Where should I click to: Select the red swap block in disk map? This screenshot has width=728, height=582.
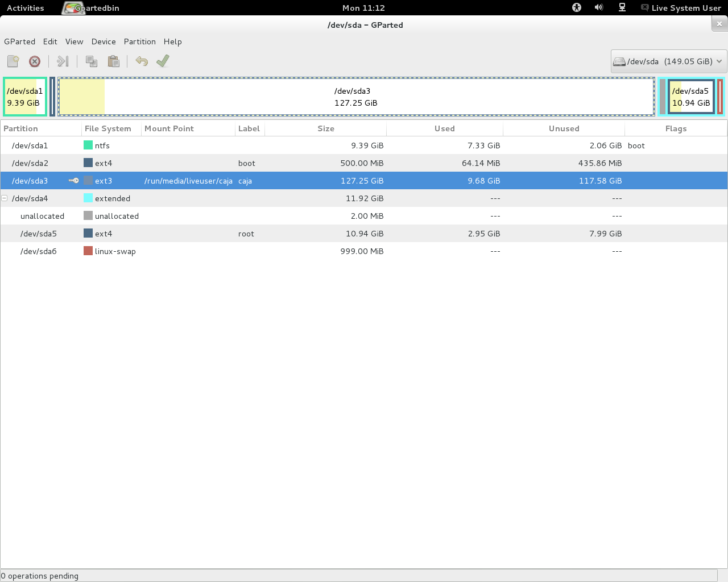(720, 97)
